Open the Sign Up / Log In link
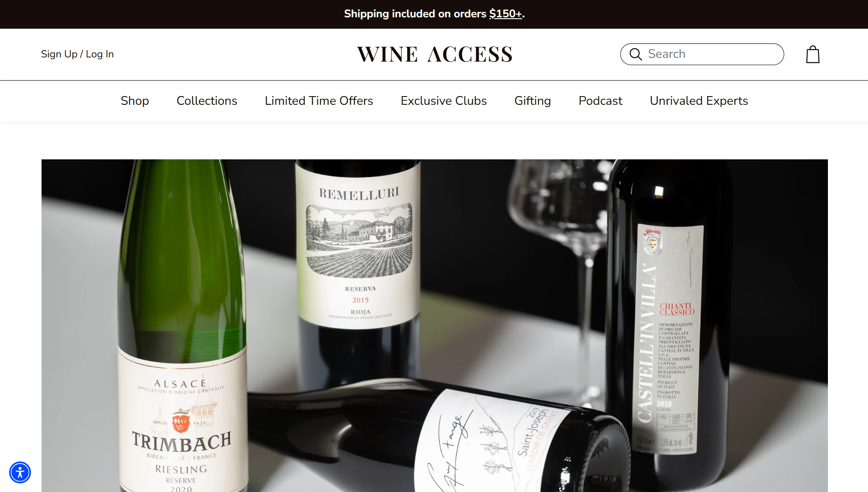 tap(77, 54)
